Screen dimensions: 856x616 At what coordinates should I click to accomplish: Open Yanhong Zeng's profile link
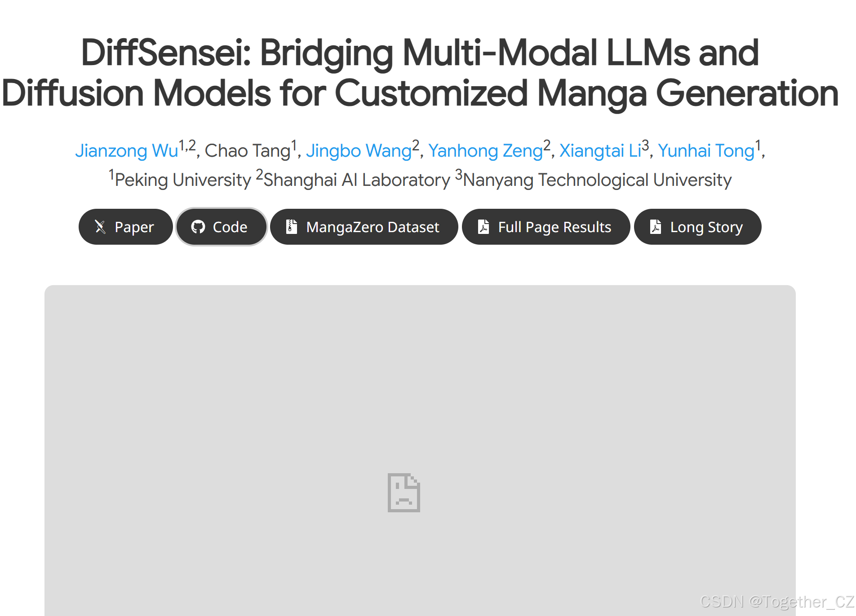(x=486, y=151)
